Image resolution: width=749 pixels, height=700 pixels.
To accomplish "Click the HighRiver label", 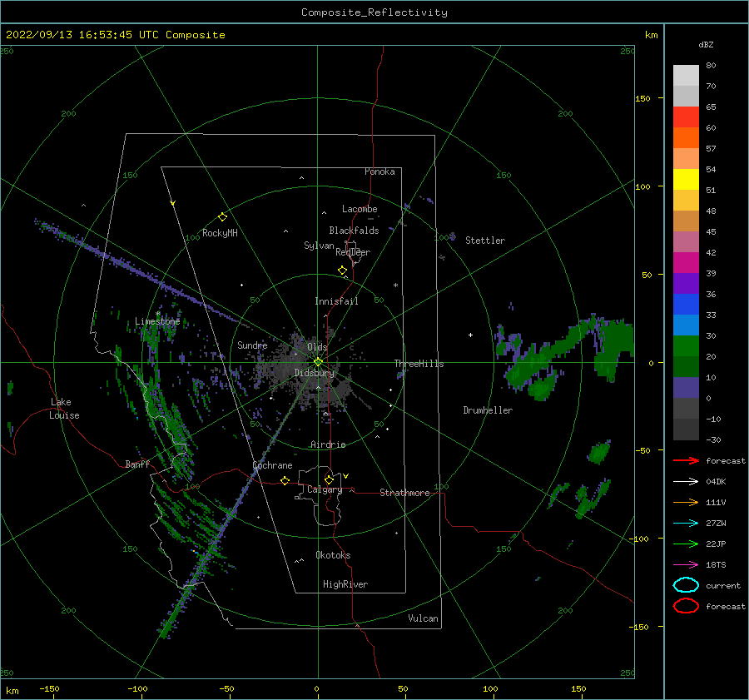I will [345, 584].
